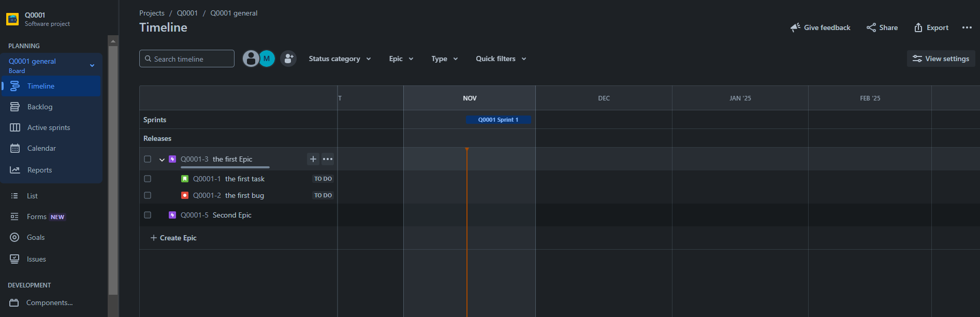Select checkbox for Q0001-3 the first Epic
Image resolution: width=980 pixels, height=317 pixels.
[x=148, y=159]
